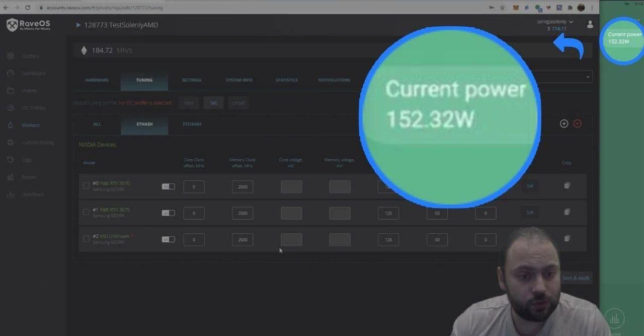
Task: Expand the rig 128773 TestSoleniyAMD triangle
Action: [x=78, y=25]
